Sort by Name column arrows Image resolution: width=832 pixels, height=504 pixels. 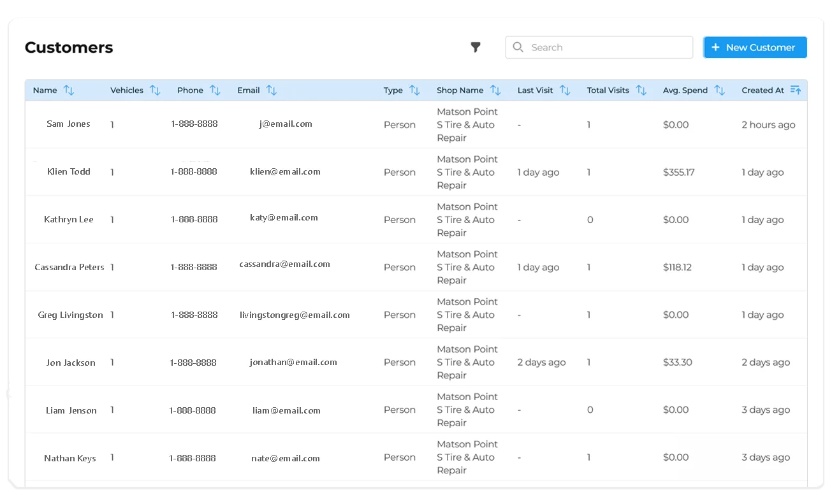click(69, 90)
